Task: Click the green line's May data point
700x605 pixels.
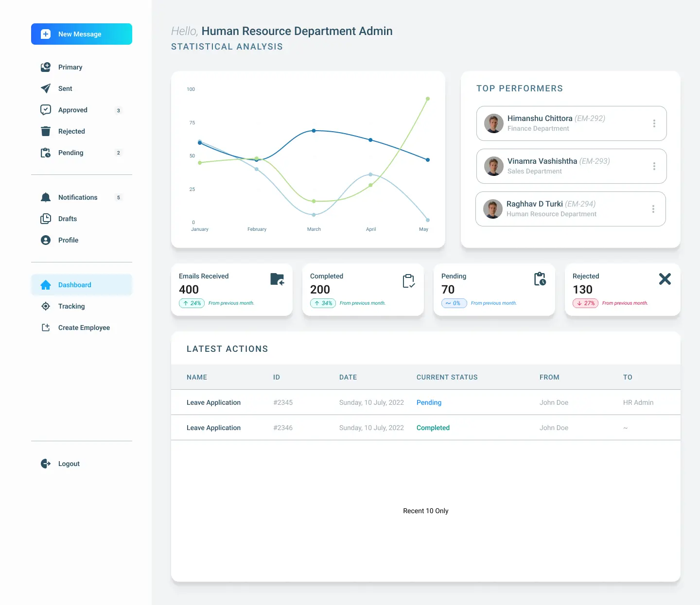Action: (x=428, y=99)
